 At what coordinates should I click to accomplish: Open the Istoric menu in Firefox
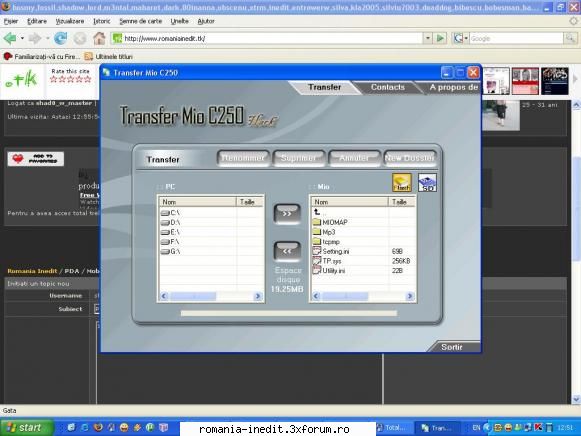coord(102,21)
